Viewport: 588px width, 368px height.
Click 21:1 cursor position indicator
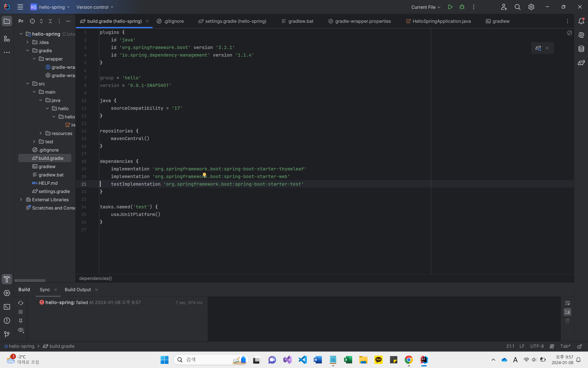(510, 346)
